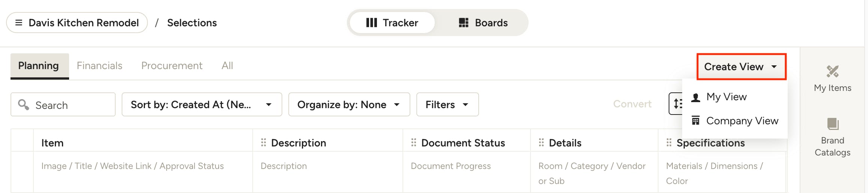Click the hamburger menu icon by Davis Kitchen Remodel

(19, 23)
